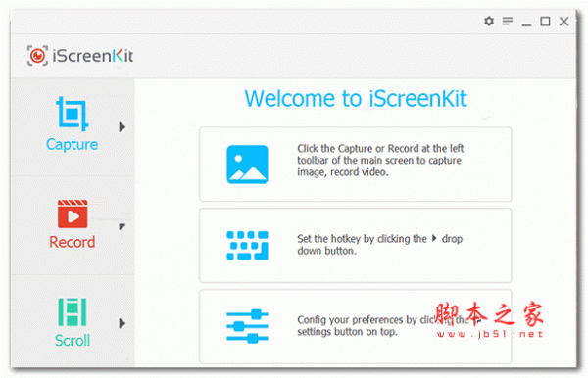Image resolution: width=588 pixels, height=378 pixels.
Task: Click text "Set the hotkey by clicking the"
Action: pyautogui.click(x=362, y=239)
